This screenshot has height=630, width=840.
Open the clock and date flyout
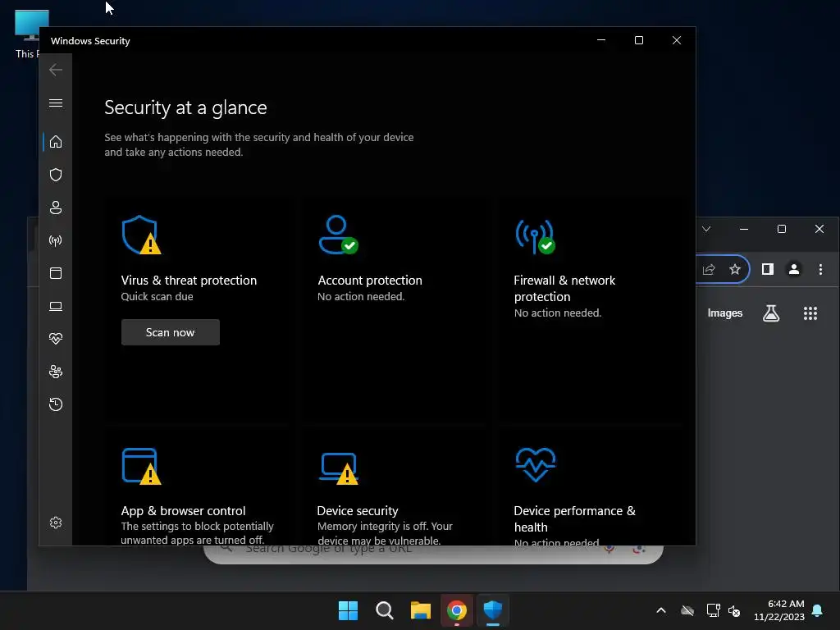(x=779, y=610)
